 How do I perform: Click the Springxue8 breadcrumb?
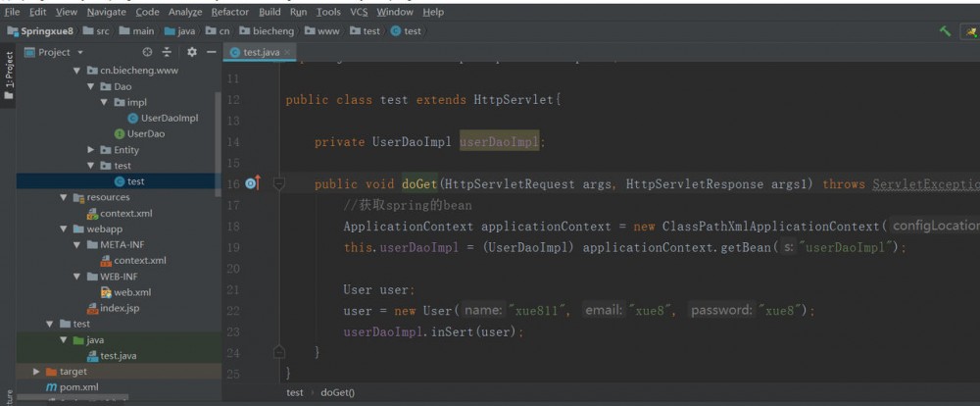pyautogui.click(x=40, y=30)
